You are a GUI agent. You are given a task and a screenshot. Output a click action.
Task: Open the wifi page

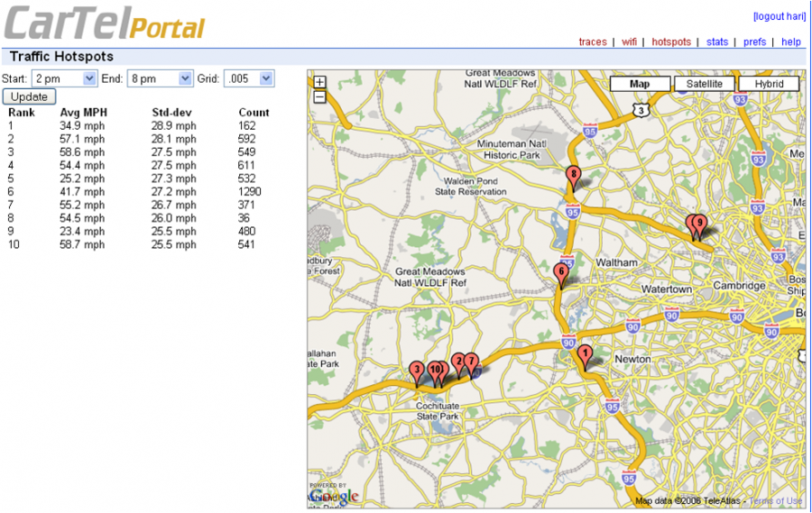[629, 42]
